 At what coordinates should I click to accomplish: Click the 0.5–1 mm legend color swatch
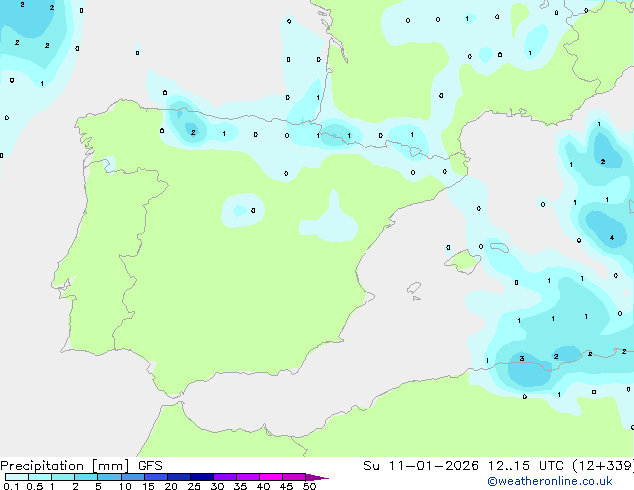click(40, 477)
